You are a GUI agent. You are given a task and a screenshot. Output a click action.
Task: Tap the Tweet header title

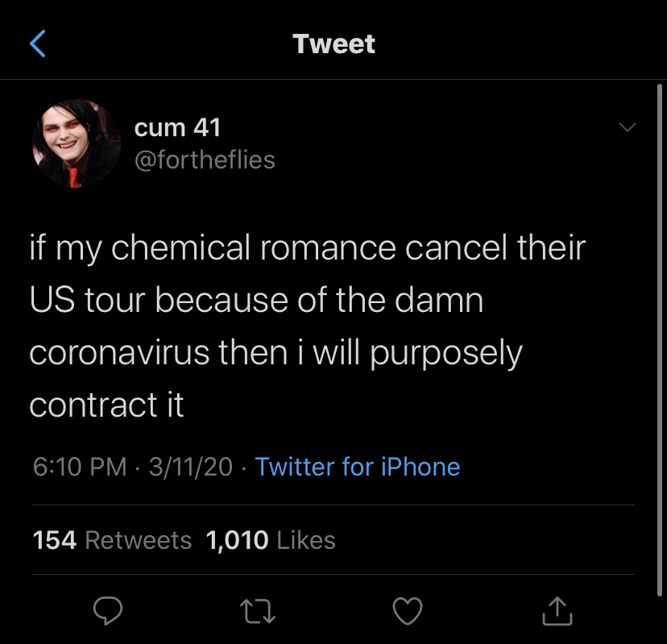[x=333, y=44]
